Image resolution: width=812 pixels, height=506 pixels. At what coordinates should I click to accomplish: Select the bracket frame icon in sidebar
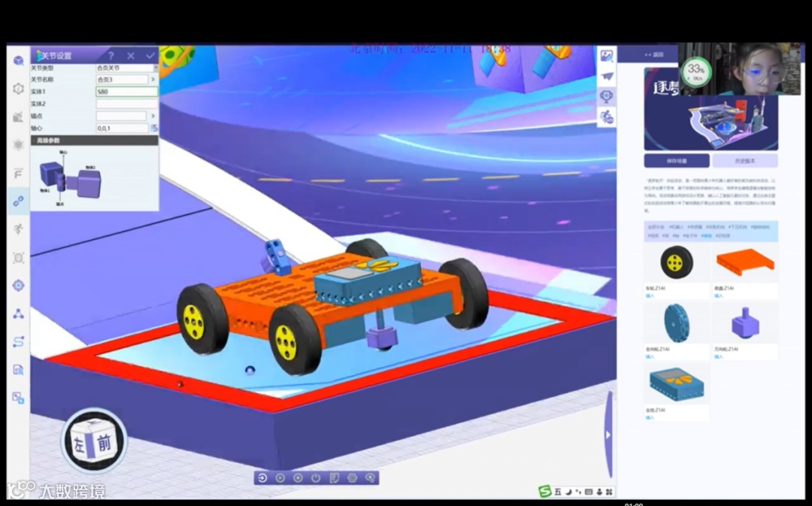18,257
